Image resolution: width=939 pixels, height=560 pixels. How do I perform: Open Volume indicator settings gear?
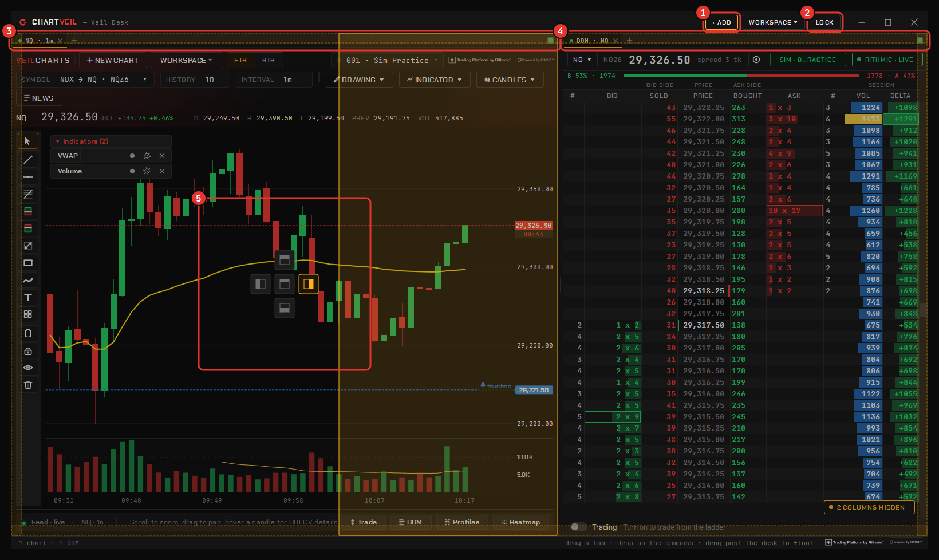point(147,171)
